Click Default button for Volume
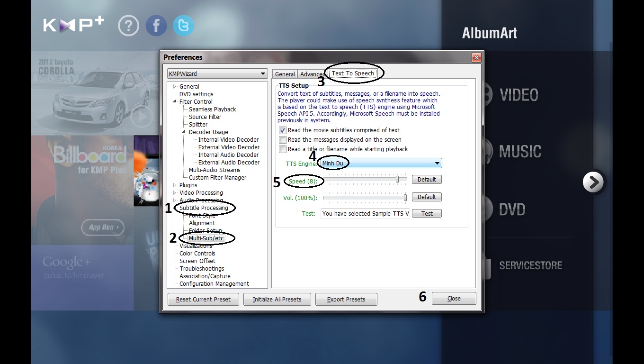 point(427,197)
